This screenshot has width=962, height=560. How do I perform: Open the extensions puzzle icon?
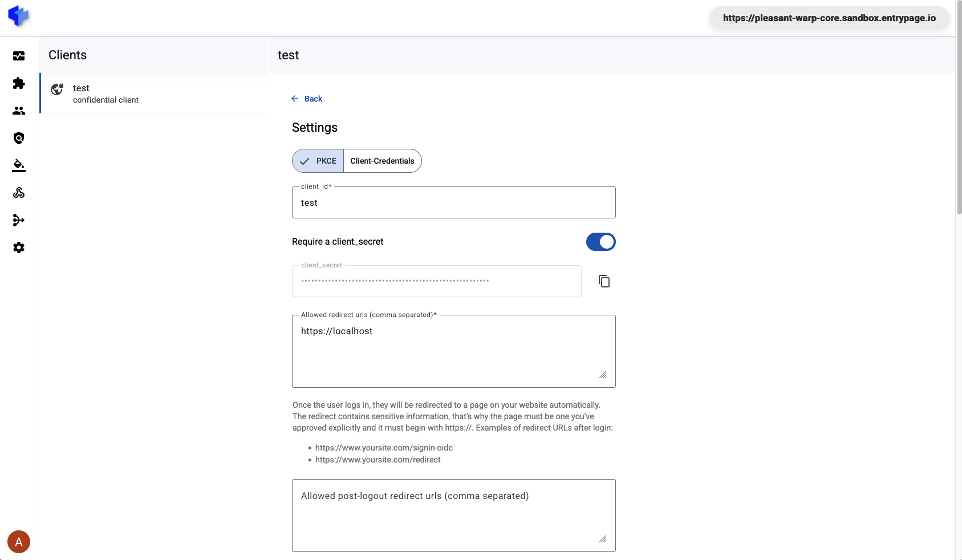[x=19, y=83]
